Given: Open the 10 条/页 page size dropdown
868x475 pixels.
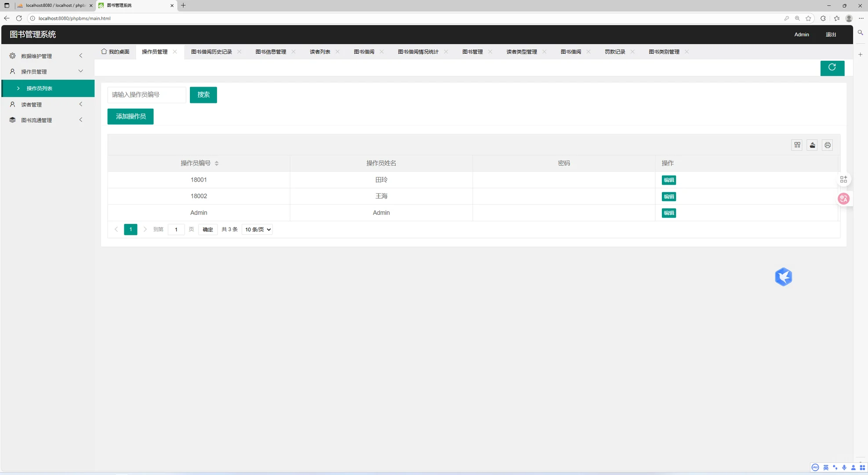Looking at the screenshot, I should (x=257, y=230).
